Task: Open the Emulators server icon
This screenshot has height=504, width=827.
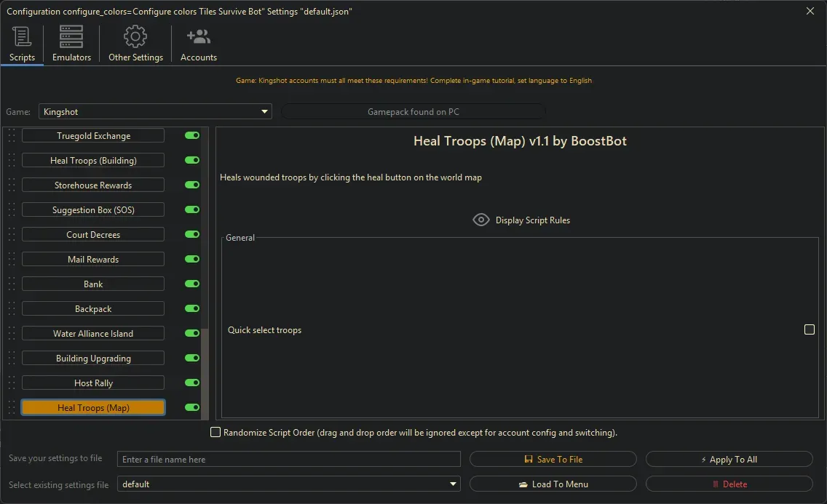Action: pyautogui.click(x=71, y=37)
